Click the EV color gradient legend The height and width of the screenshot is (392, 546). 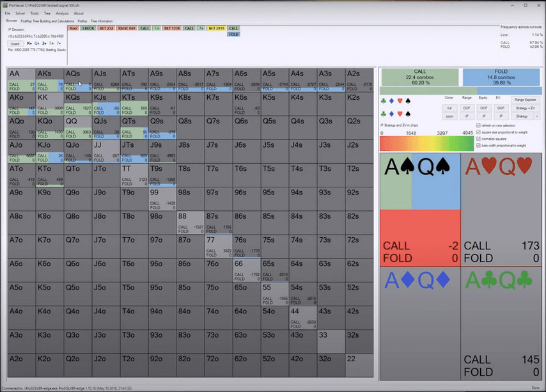pyautogui.click(x=426, y=144)
